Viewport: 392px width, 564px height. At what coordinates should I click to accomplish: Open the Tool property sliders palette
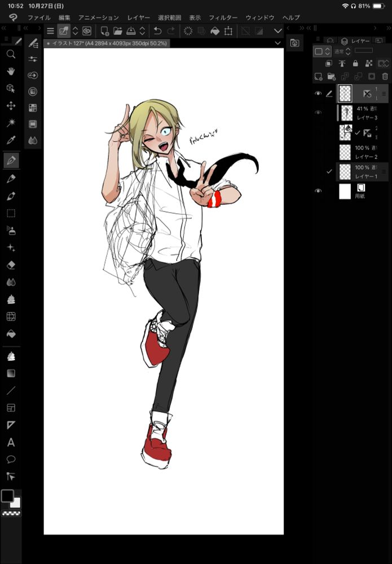coord(33,59)
